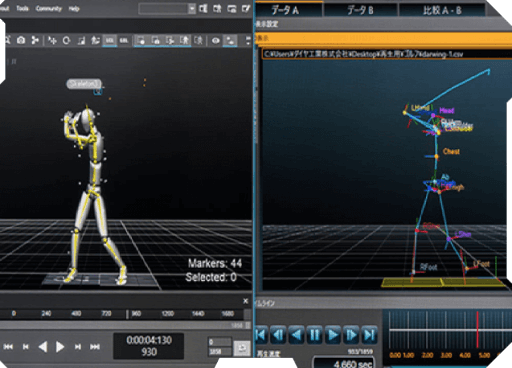The image size is (512, 368).
Task: Play forward in the right blue player
Action: pos(333,335)
